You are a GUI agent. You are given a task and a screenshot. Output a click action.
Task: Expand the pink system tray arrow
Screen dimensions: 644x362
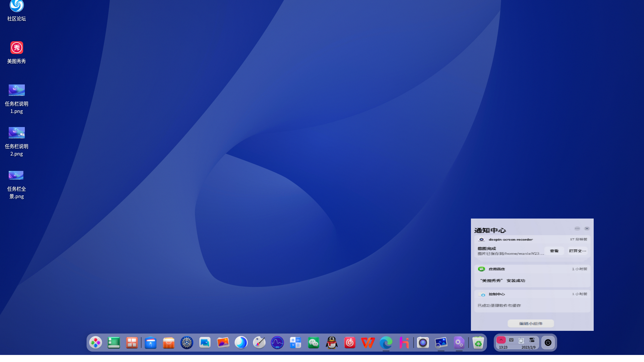[x=501, y=340]
